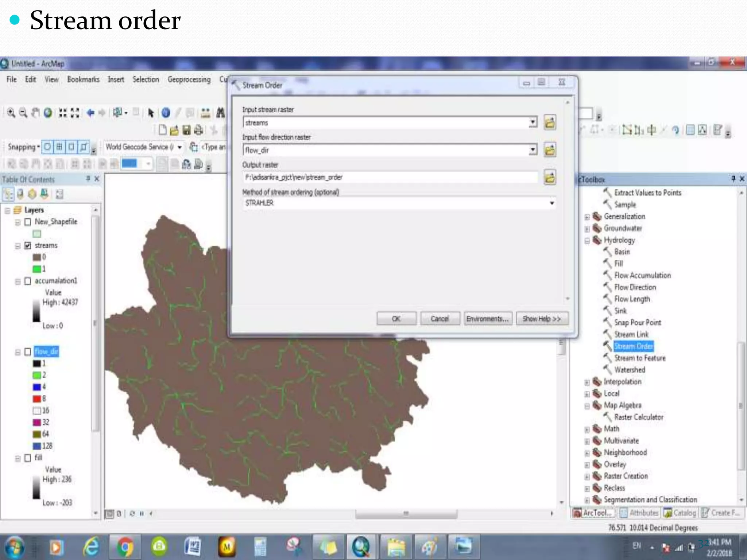Expand the Groundwater toolset

tap(587, 229)
